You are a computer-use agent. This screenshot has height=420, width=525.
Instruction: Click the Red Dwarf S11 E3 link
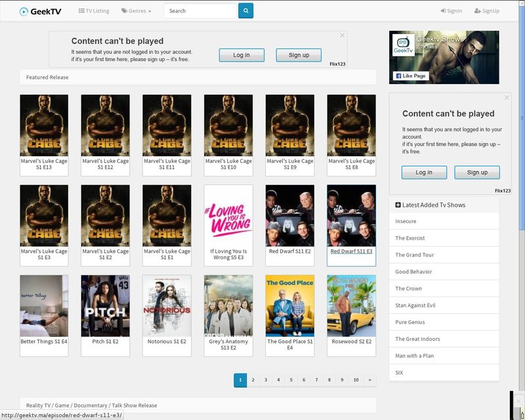351,251
